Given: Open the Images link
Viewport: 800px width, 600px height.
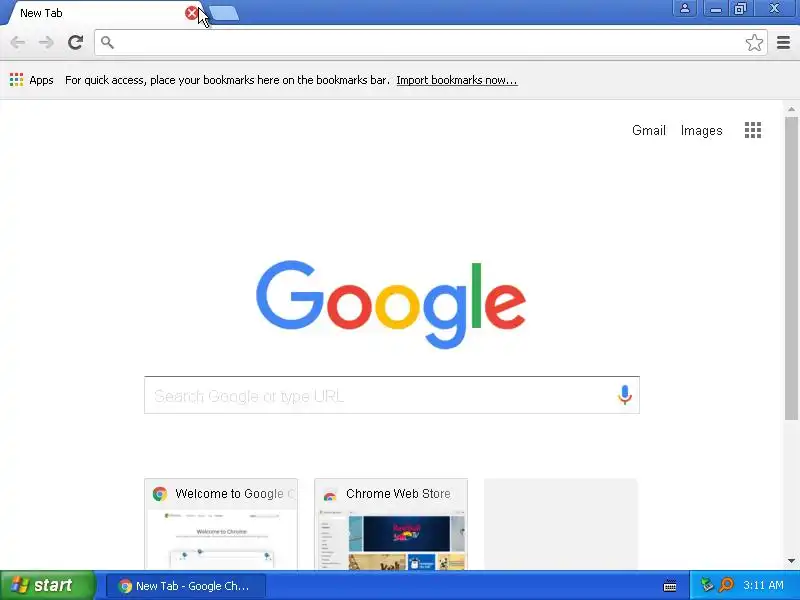Looking at the screenshot, I should pos(701,131).
